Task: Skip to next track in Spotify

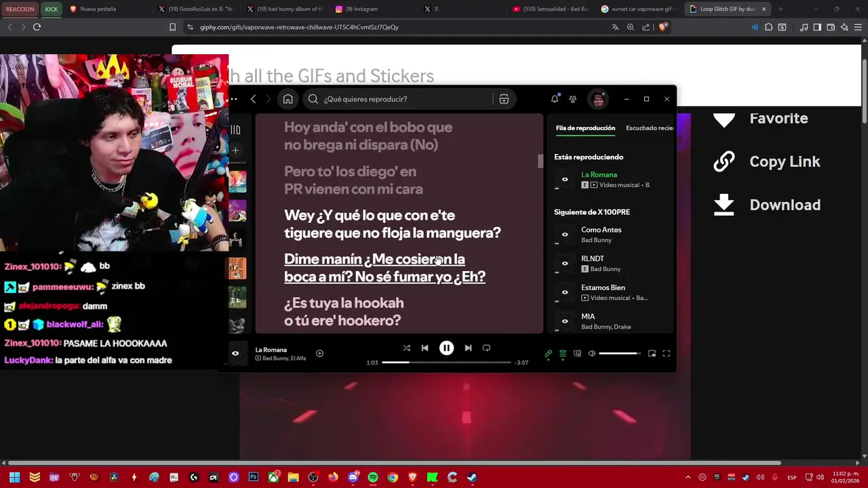Action: point(468,348)
